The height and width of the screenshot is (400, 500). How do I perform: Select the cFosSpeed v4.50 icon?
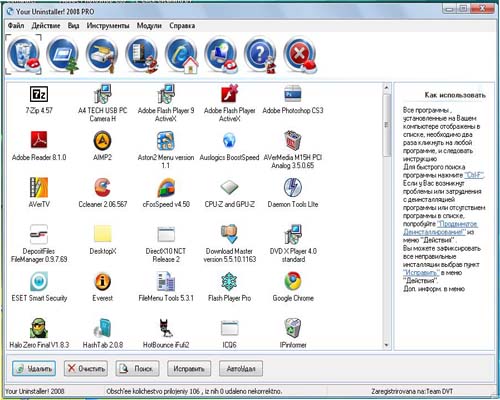coord(166,187)
